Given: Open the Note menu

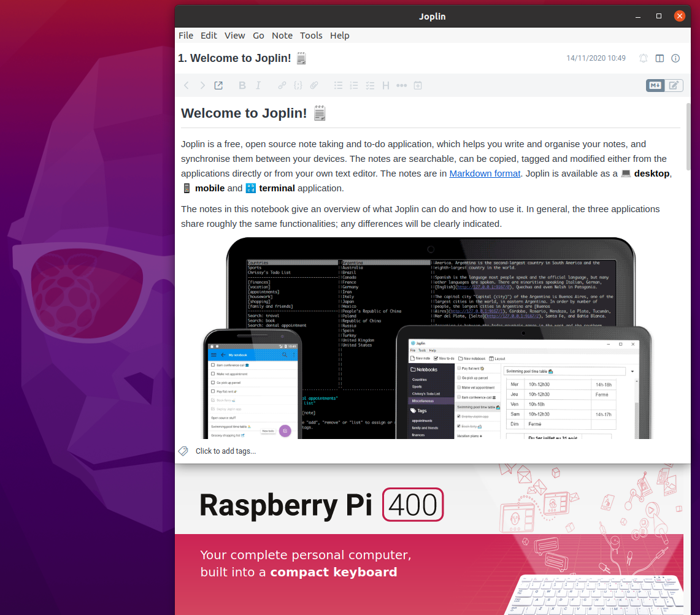Looking at the screenshot, I should click(282, 36).
